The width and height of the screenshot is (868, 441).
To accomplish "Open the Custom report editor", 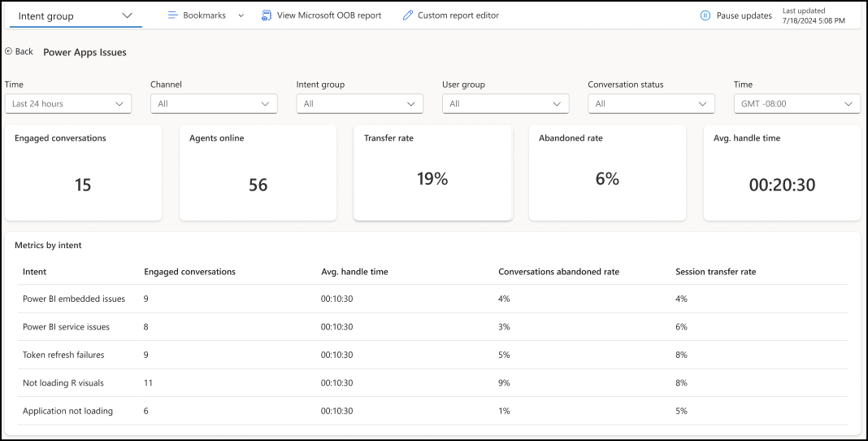I will click(458, 15).
